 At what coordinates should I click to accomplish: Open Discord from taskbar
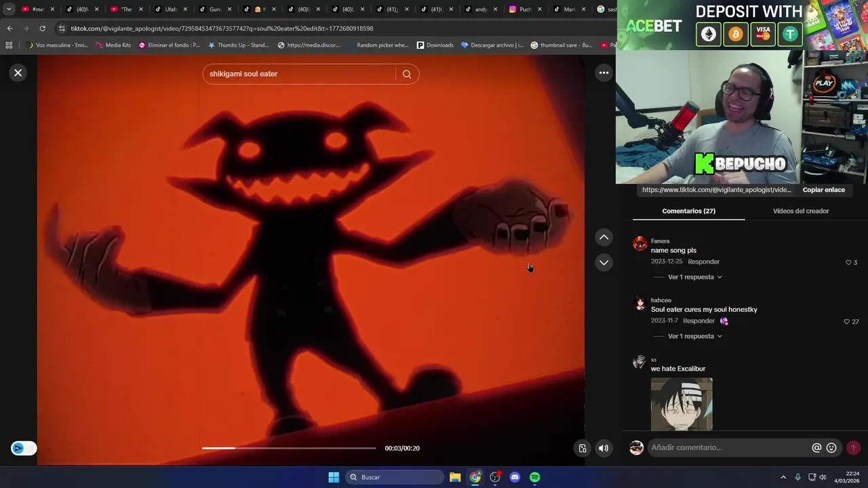pyautogui.click(x=515, y=477)
